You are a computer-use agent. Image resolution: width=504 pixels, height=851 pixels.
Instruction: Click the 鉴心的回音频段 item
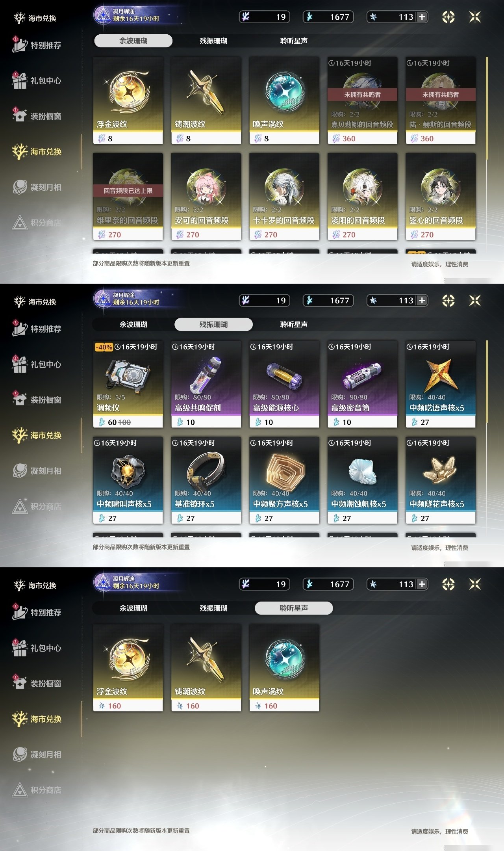coord(440,197)
